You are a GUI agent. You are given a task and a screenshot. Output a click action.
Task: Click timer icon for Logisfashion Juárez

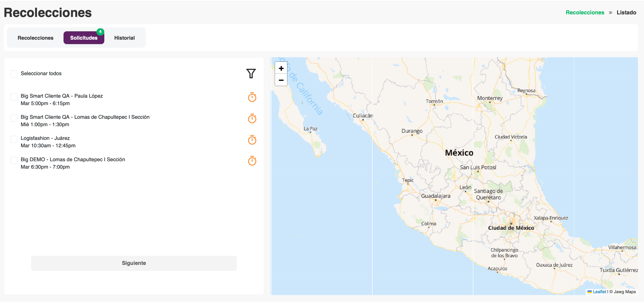click(x=252, y=140)
